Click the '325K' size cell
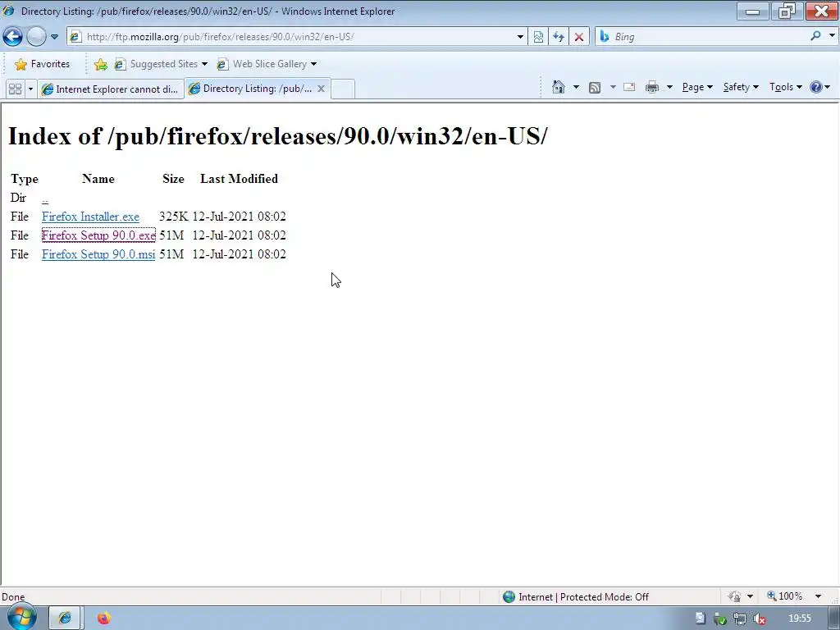Image resolution: width=840 pixels, height=630 pixels. pyautogui.click(x=174, y=217)
